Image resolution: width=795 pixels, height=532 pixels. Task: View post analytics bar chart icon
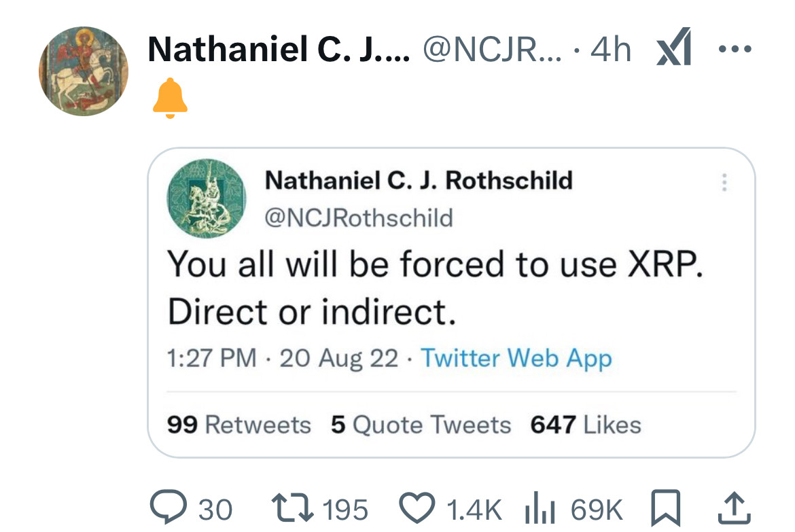click(x=540, y=508)
